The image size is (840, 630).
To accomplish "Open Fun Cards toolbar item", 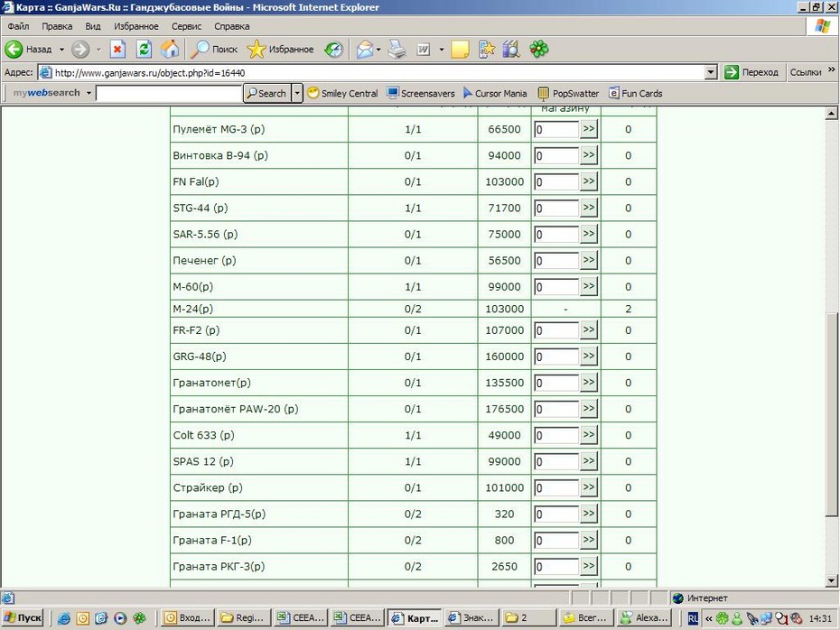I will pos(636,93).
